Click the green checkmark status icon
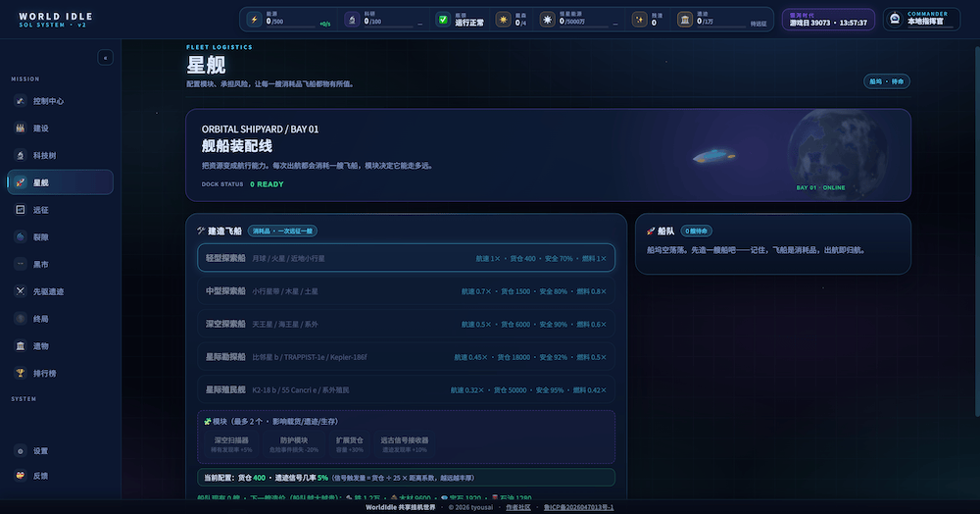The height and width of the screenshot is (514, 980). (443, 20)
